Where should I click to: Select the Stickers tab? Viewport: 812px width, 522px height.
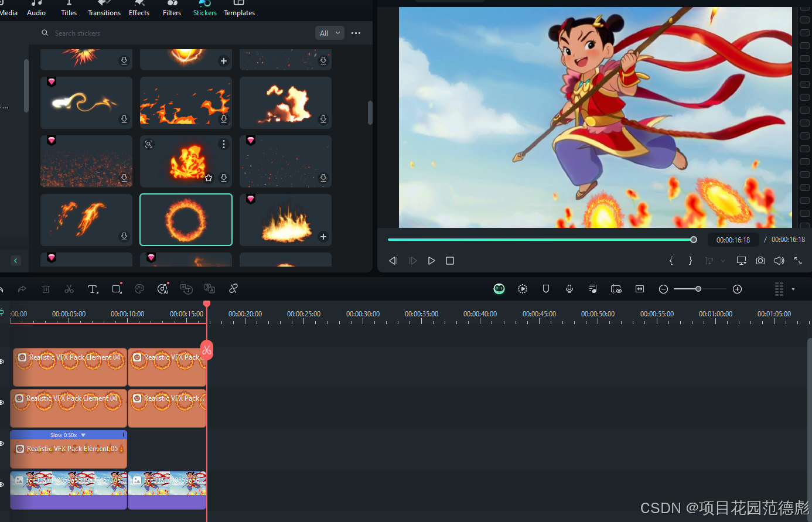tap(205, 9)
